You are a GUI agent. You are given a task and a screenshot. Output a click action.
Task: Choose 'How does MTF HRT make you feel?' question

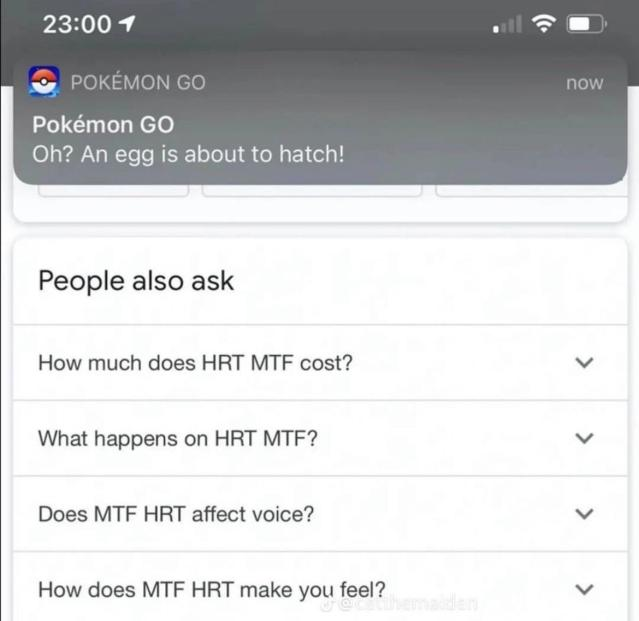click(212, 590)
